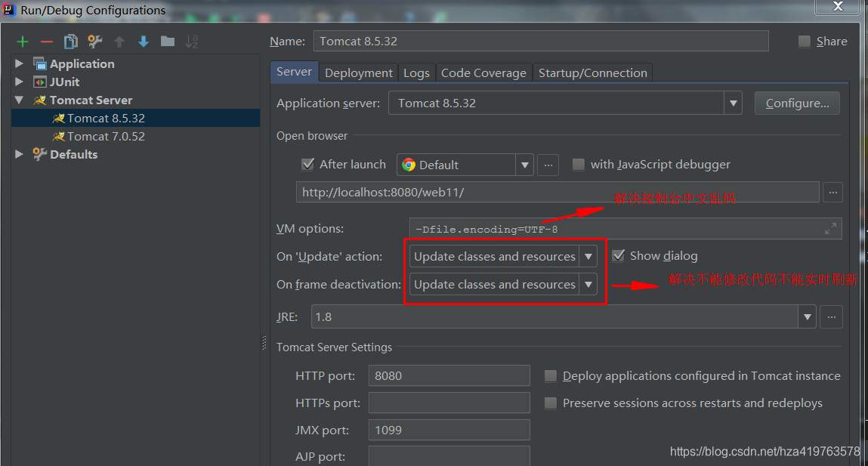Click the empty AJP port field

pyautogui.click(x=449, y=456)
